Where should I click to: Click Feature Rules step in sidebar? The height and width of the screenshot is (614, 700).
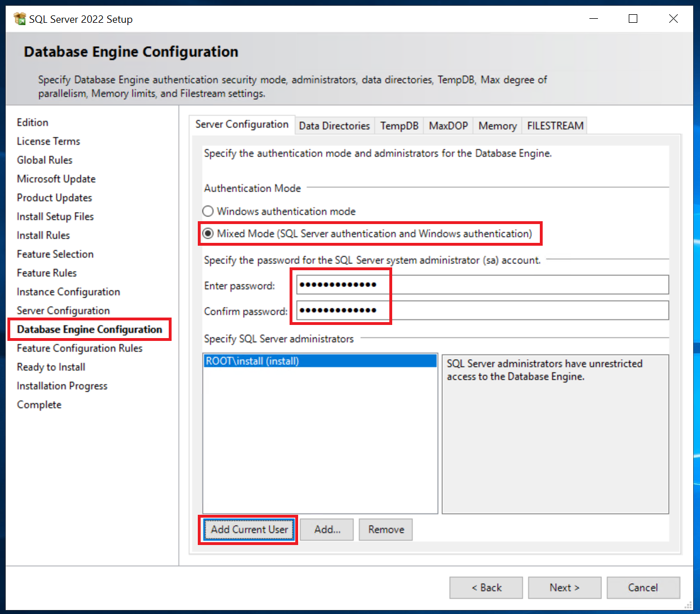click(x=47, y=273)
